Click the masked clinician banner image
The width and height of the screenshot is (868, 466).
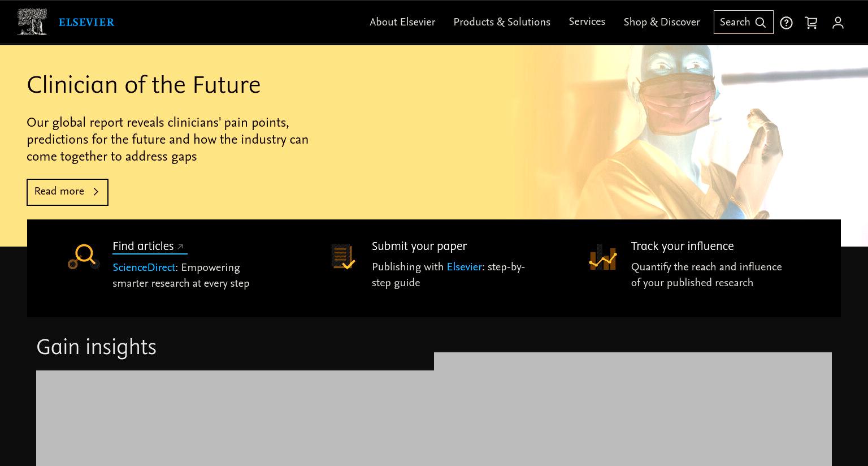click(x=689, y=132)
